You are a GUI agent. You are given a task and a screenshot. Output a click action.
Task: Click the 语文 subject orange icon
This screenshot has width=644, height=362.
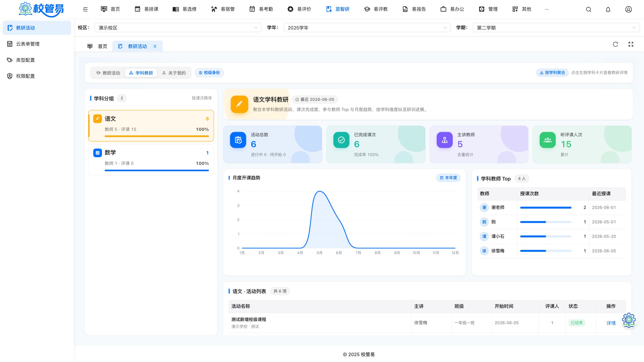pyautogui.click(x=97, y=119)
